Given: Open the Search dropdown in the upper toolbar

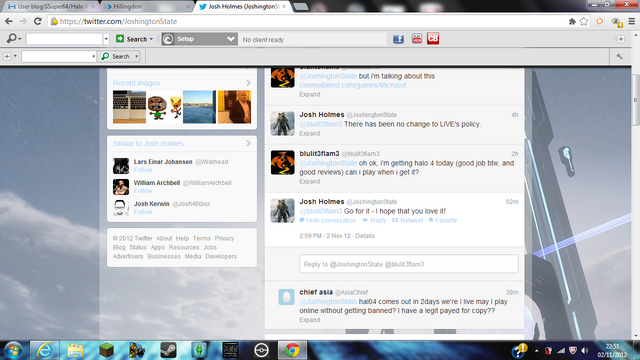Looking at the screenshot, I should click(151, 39).
